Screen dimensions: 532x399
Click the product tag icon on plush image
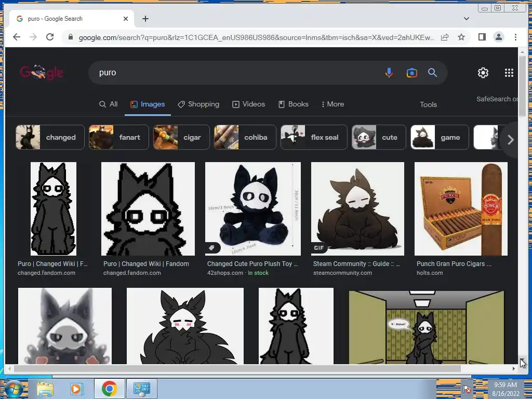point(212,248)
